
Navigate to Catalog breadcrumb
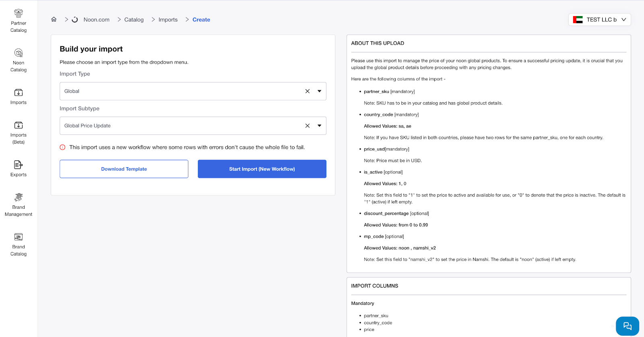coord(134,20)
